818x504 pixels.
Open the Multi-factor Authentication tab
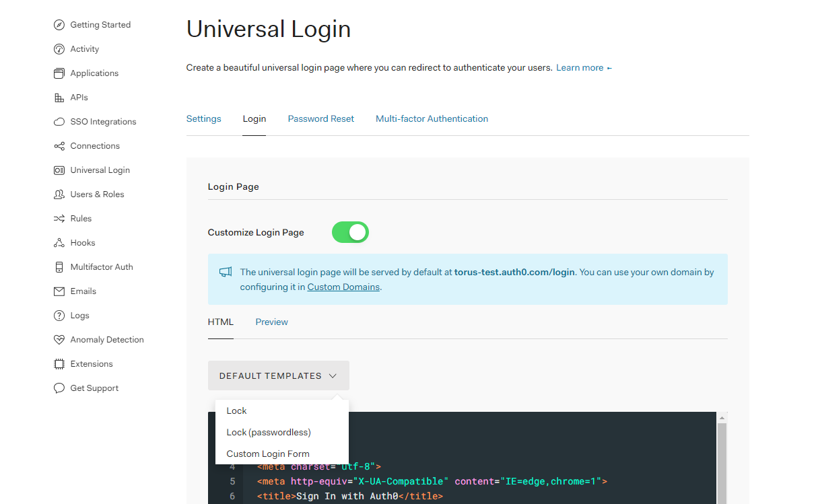pyautogui.click(x=432, y=118)
